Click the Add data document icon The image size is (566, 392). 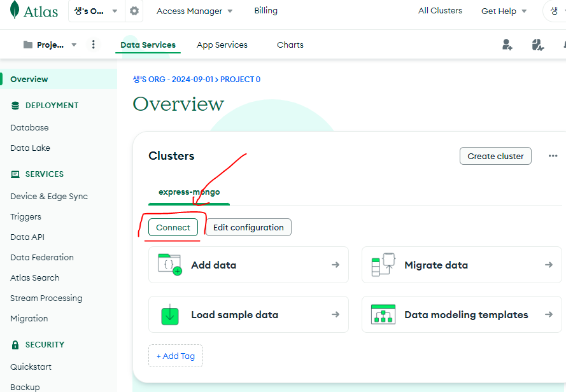click(x=169, y=265)
